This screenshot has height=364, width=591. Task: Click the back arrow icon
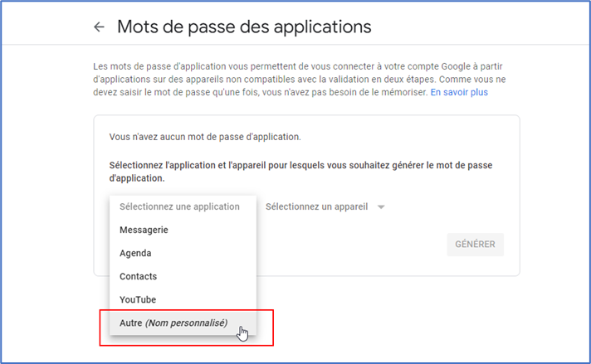(x=100, y=27)
